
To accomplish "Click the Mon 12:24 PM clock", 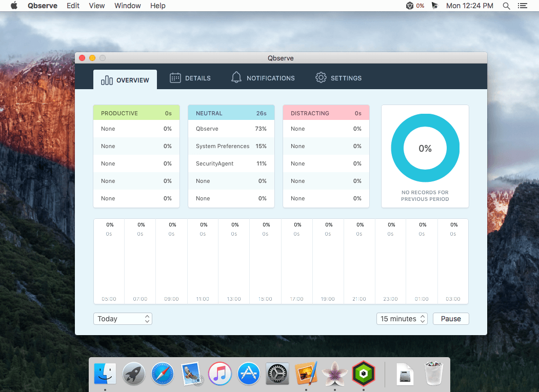I will (x=469, y=6).
